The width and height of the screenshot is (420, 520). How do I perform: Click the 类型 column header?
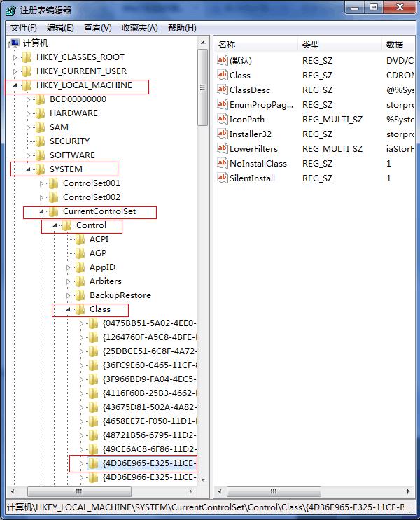pos(310,44)
